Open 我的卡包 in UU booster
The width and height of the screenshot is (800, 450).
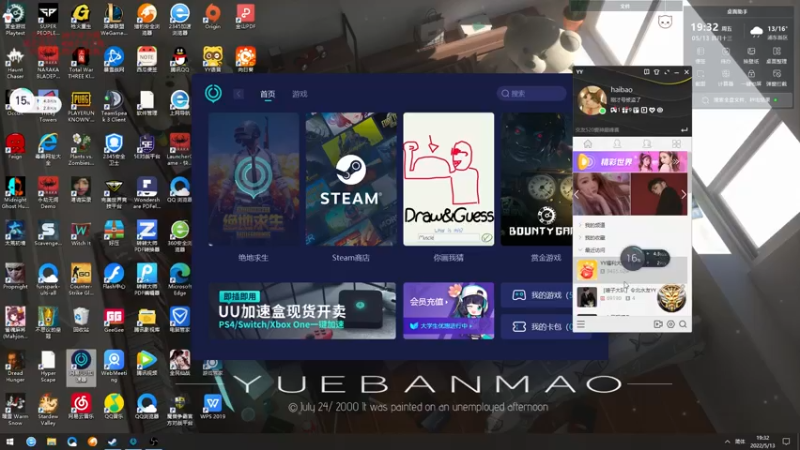pos(537,327)
